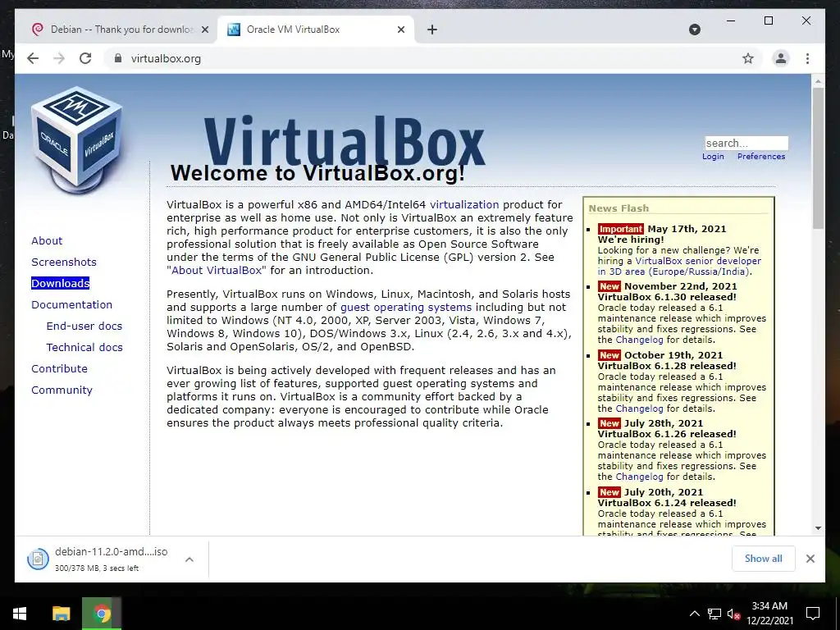840x630 pixels.
Task: Click the "Welcome to VirtualBox.org!" heading
Action: pos(317,173)
